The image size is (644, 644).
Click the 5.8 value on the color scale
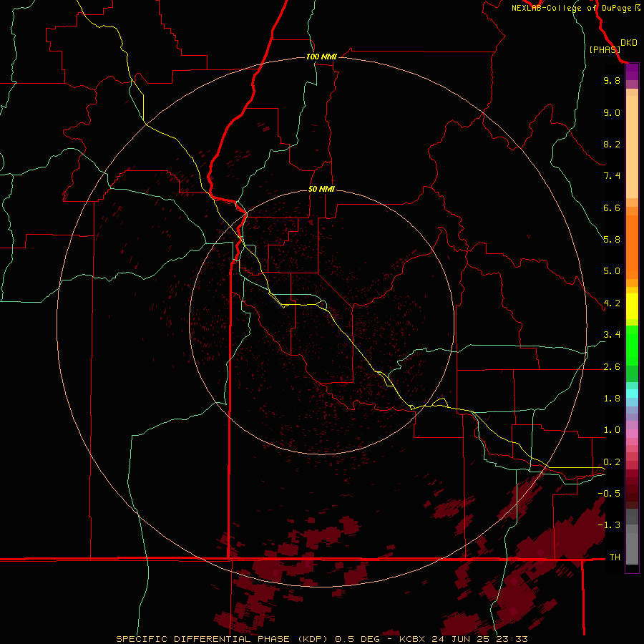point(612,240)
